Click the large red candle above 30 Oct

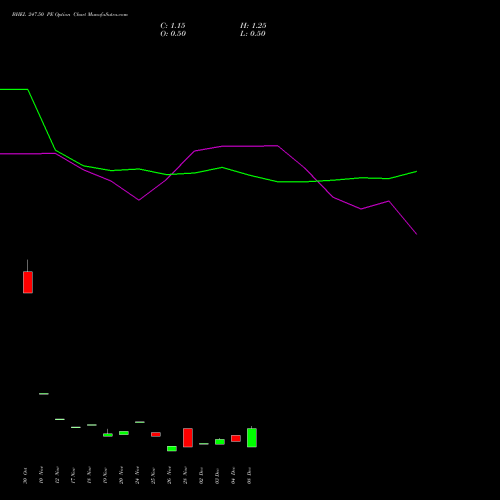(x=28, y=282)
